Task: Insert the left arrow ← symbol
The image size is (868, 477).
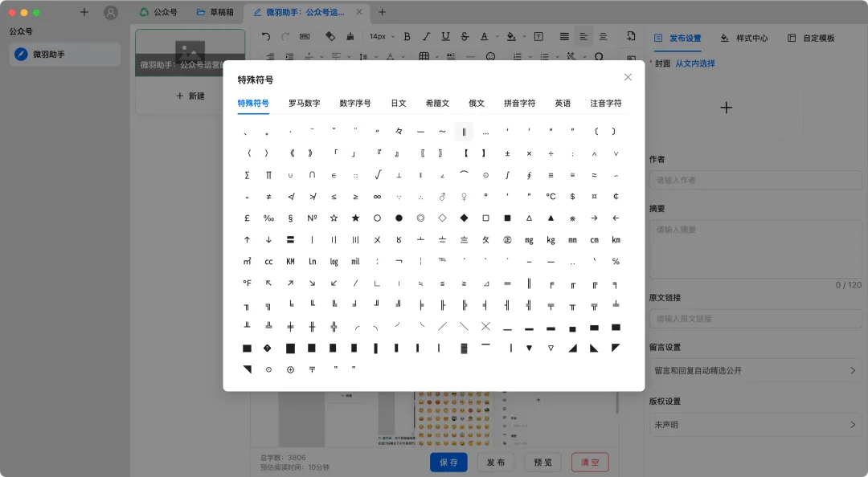Action: click(616, 218)
